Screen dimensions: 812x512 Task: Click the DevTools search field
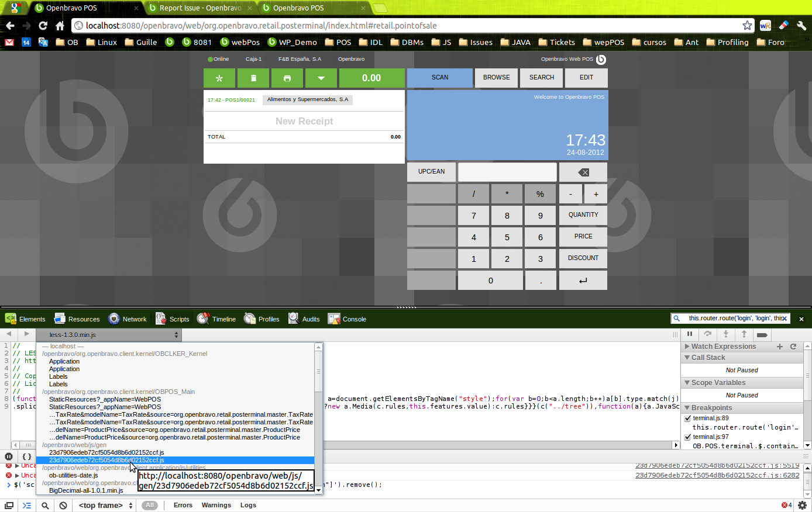coord(731,319)
